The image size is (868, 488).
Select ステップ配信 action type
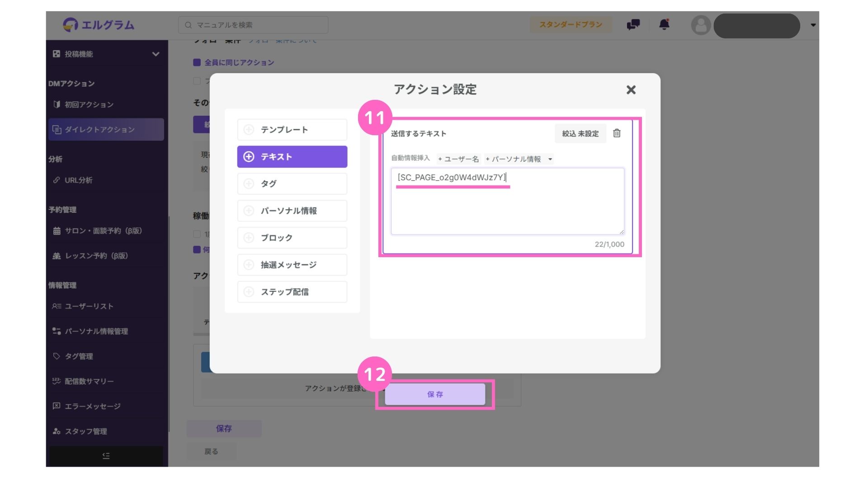[292, 292]
